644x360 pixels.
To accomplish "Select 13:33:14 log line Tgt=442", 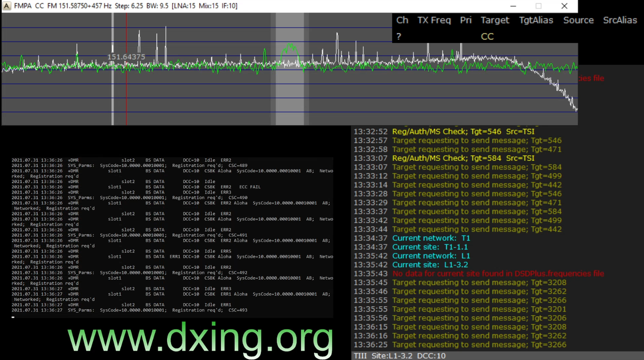I will 457,185.
